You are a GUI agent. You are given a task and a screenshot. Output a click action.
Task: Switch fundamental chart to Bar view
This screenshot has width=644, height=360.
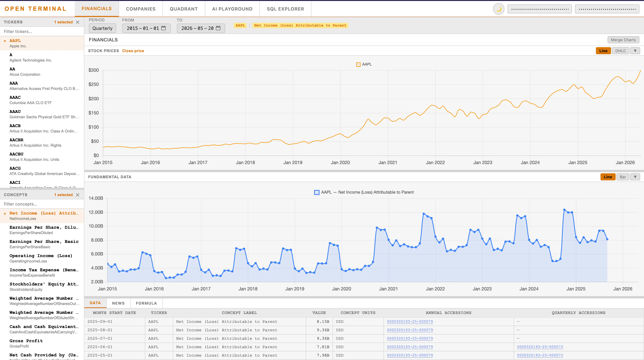tap(623, 177)
